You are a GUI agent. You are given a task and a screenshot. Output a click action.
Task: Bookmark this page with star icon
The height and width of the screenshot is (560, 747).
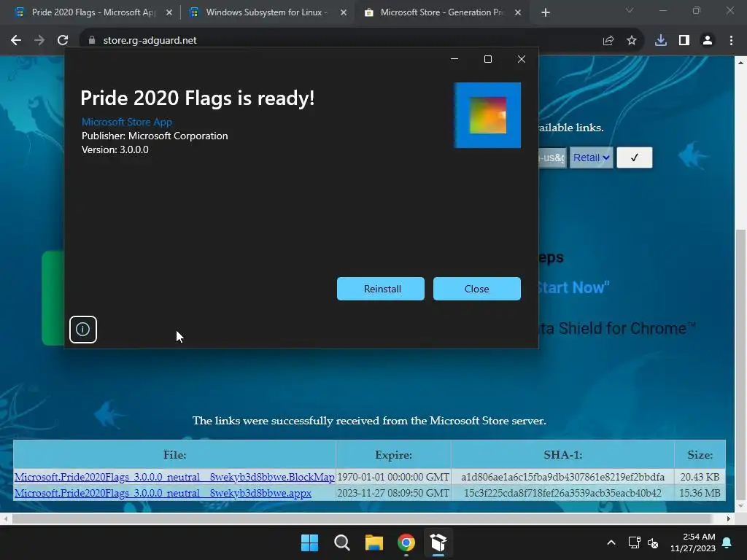[632, 41]
